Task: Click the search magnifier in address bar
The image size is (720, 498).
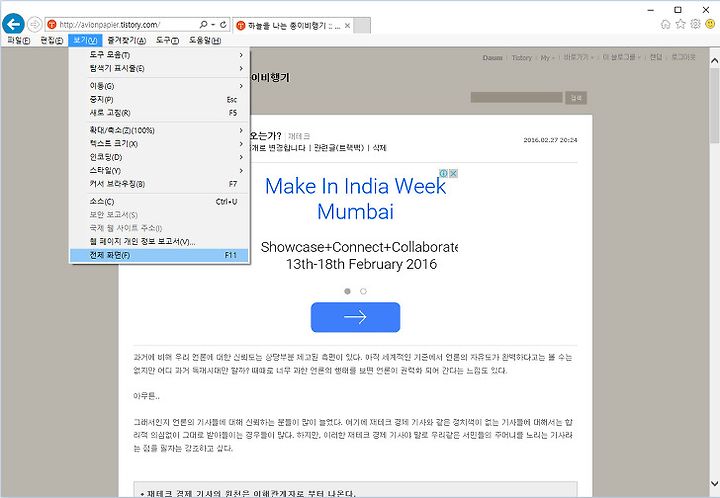Action: click(x=203, y=24)
